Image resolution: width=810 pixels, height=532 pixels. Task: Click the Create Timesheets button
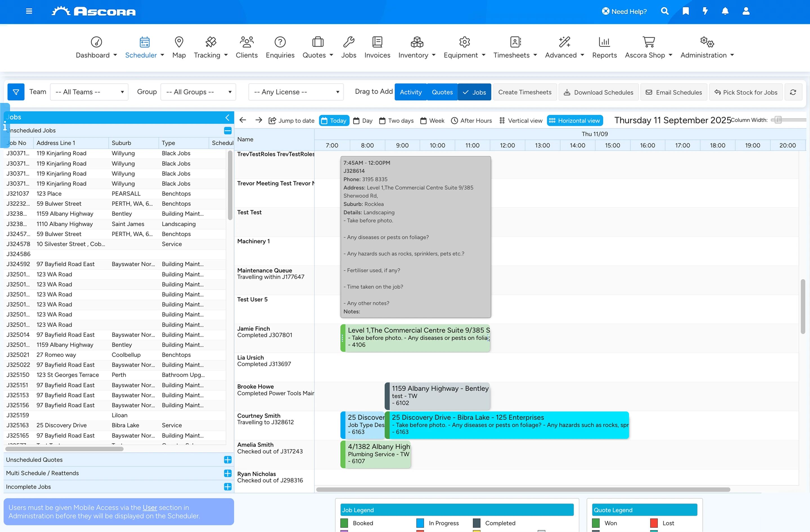[525, 92]
